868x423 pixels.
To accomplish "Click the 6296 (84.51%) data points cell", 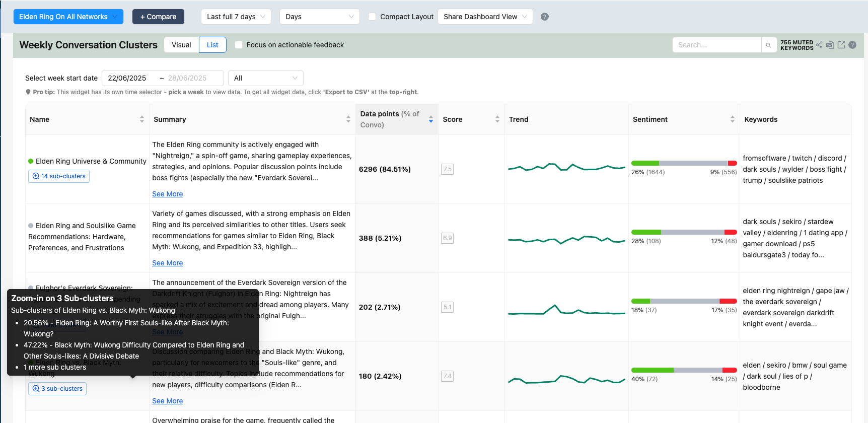I will tap(385, 169).
